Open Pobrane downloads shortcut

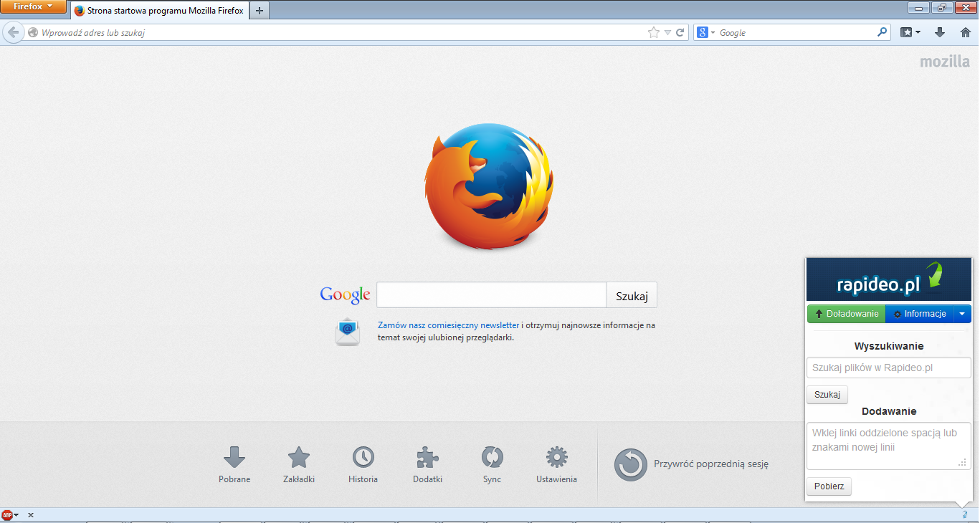(234, 464)
